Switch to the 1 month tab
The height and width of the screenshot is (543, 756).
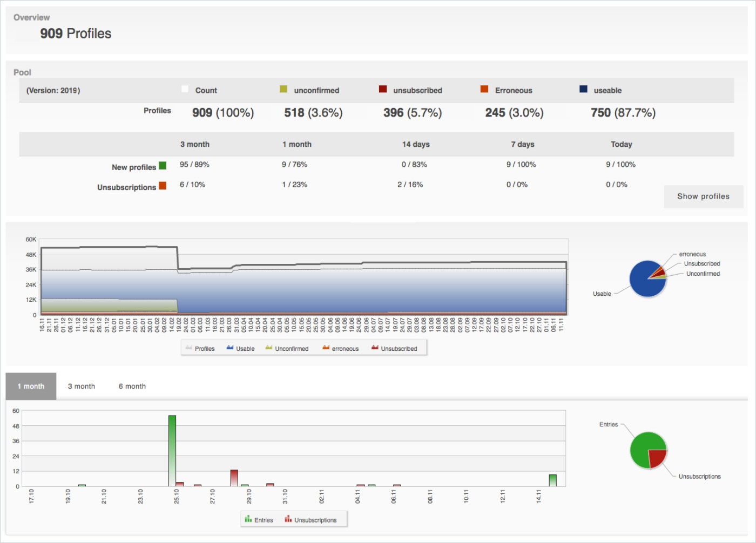click(31, 386)
